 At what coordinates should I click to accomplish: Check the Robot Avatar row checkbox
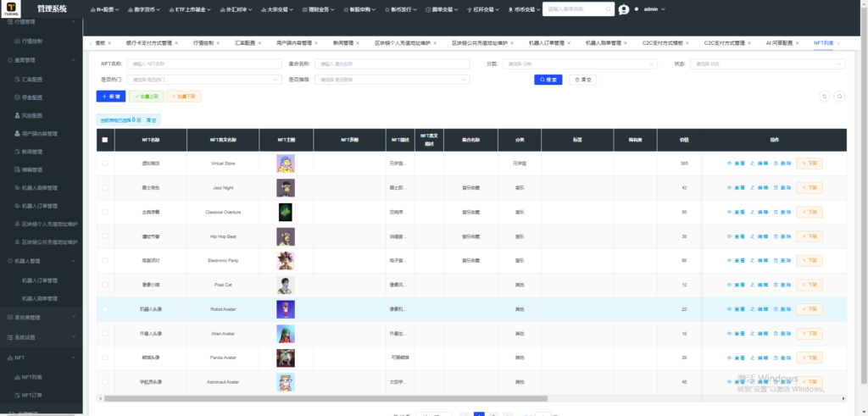105,309
